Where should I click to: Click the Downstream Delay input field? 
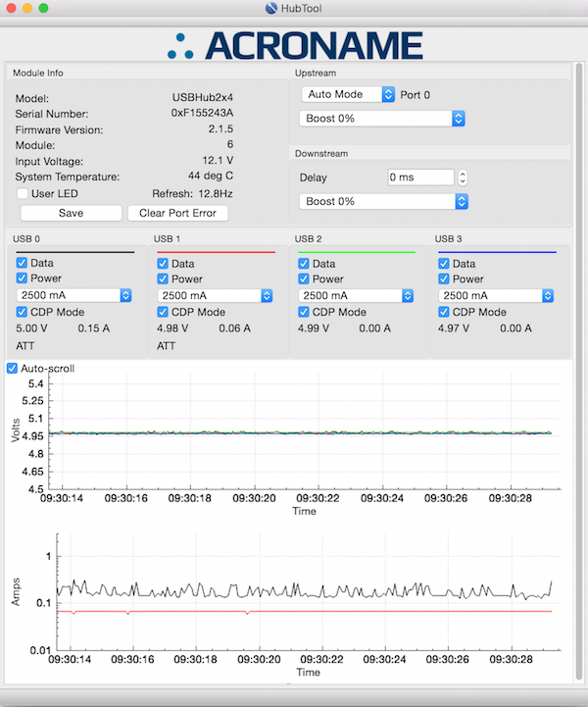tap(419, 177)
